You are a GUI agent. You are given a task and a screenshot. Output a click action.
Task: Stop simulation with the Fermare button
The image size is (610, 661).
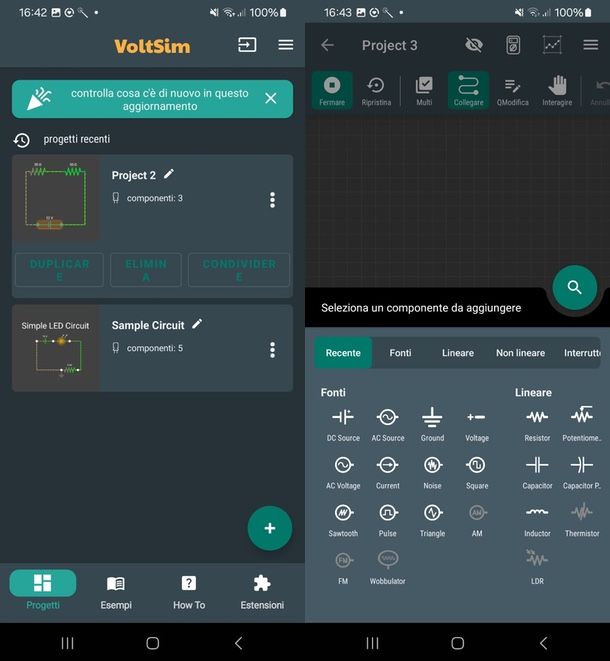332,91
